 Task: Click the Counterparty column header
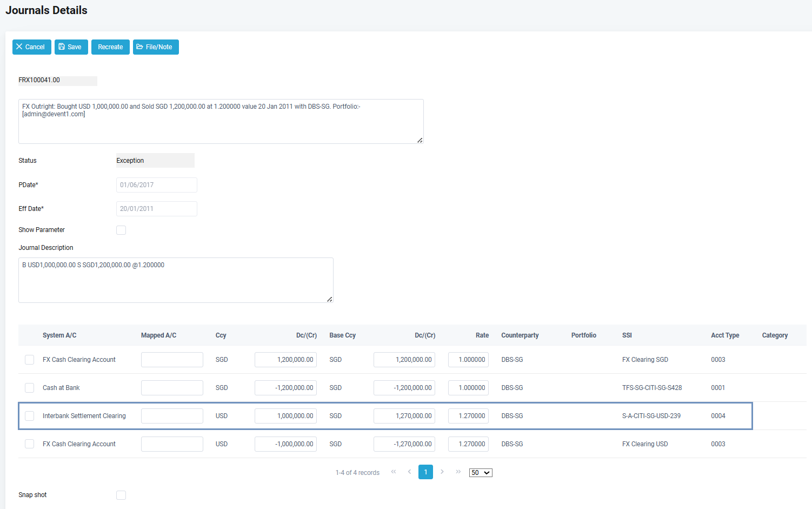(520, 335)
